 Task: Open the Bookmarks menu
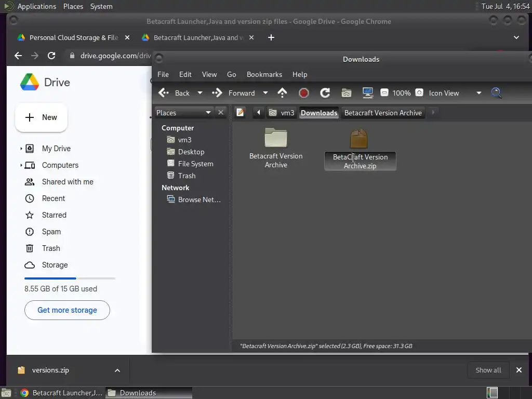[x=264, y=74]
